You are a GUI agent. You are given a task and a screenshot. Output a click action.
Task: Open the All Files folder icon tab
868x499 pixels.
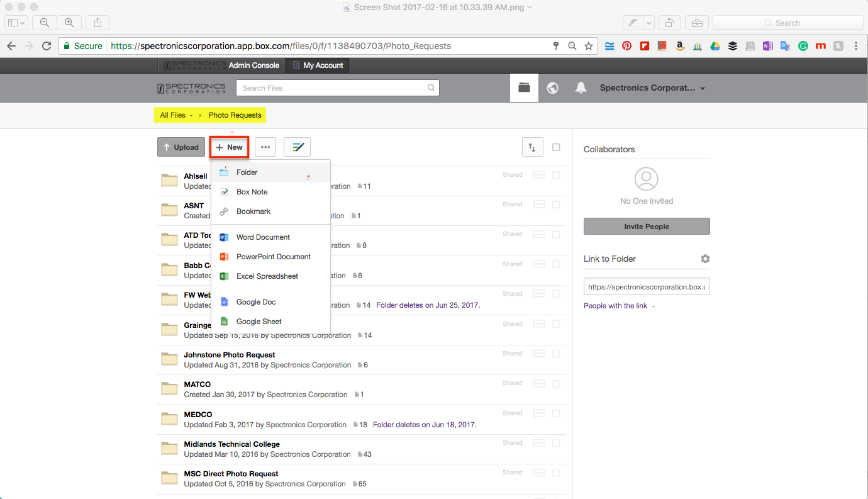click(x=524, y=88)
